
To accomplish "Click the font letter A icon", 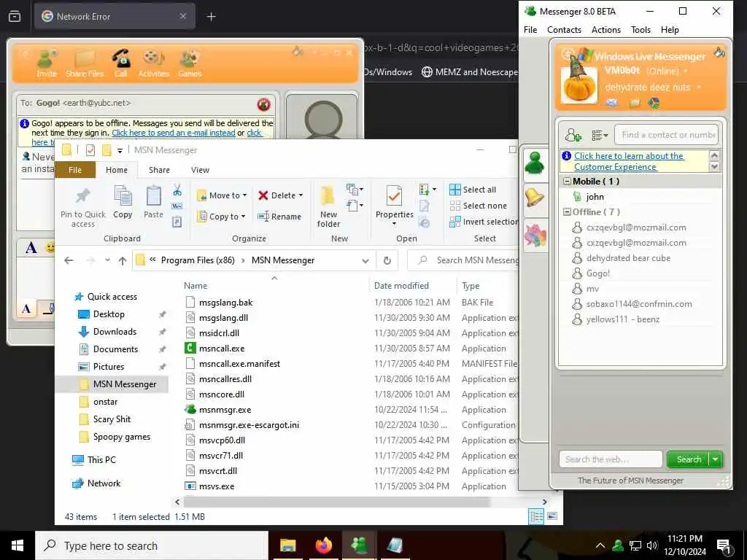I will coord(31,248).
